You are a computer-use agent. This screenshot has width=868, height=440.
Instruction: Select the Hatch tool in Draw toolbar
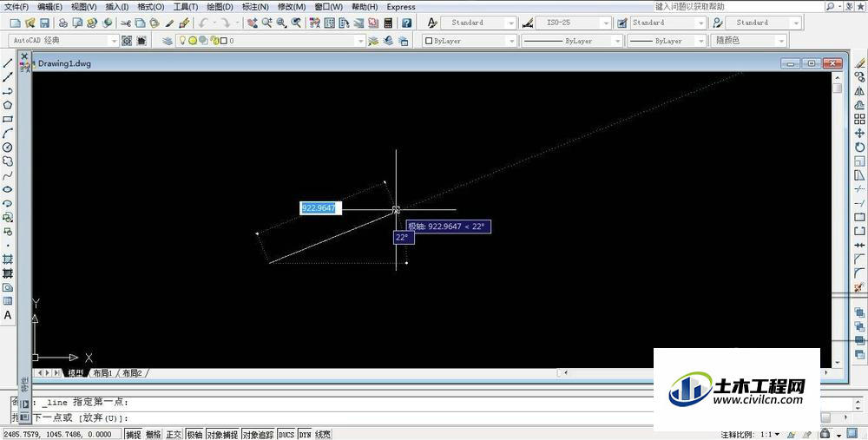[8, 259]
